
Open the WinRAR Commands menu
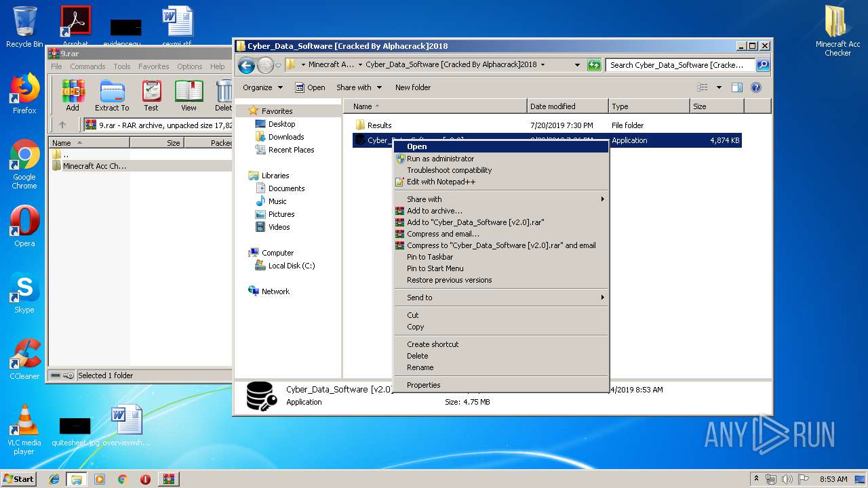[87, 66]
